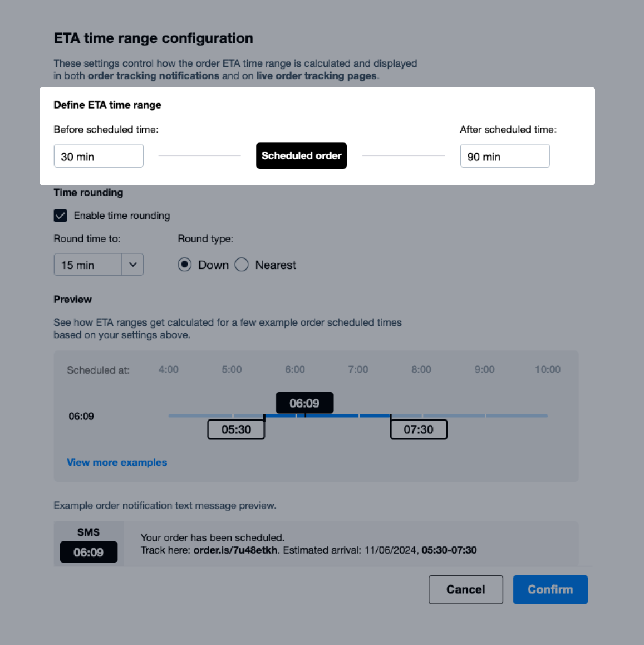Viewport: 644px width, 645px height.
Task: Click the 15 min round time value
Action: (87, 265)
